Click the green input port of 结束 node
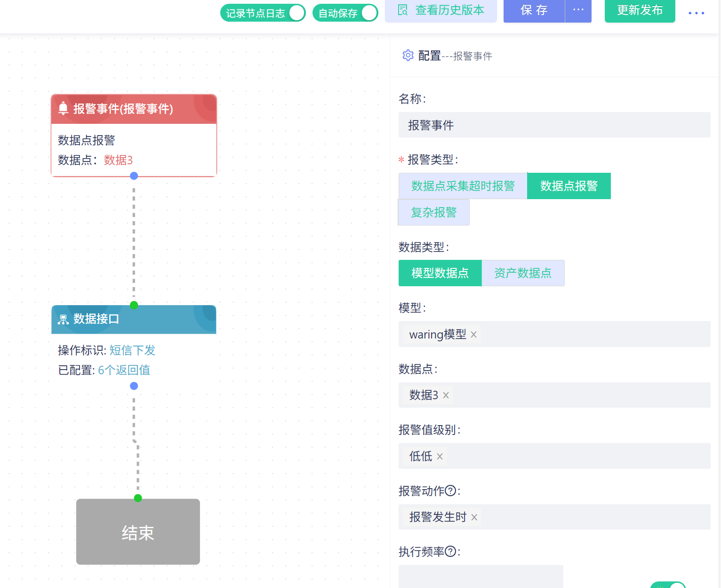The height and width of the screenshot is (588, 721). pyautogui.click(x=138, y=498)
